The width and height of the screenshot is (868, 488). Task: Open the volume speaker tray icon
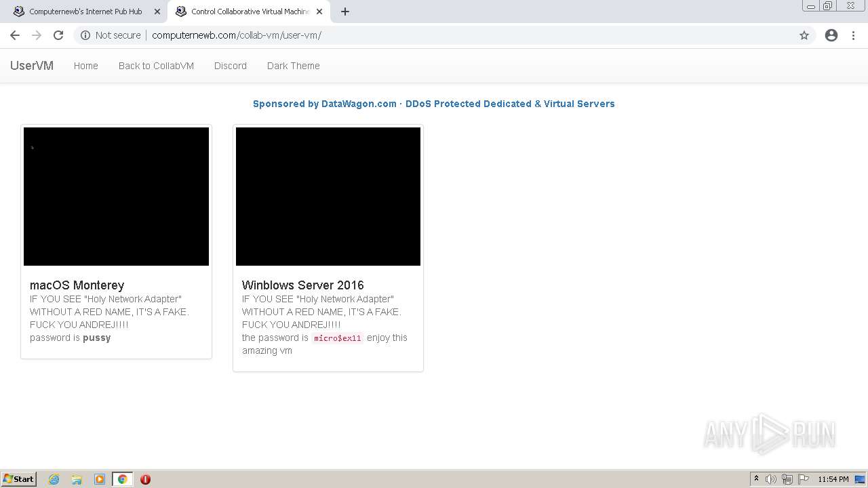pos(771,479)
